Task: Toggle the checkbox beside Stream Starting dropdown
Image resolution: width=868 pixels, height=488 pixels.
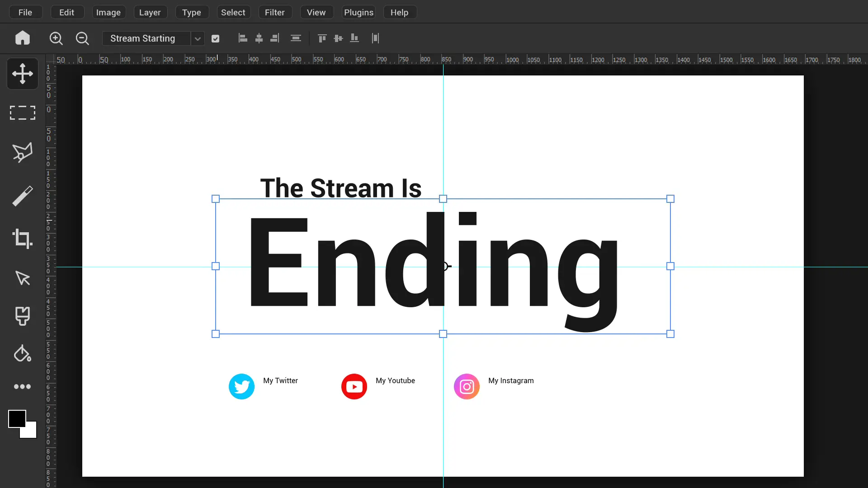Action: tap(216, 39)
